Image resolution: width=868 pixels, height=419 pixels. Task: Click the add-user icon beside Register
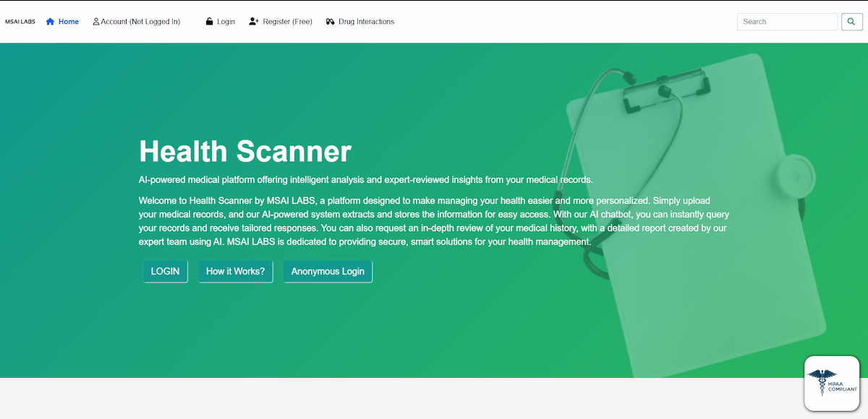coord(253,22)
